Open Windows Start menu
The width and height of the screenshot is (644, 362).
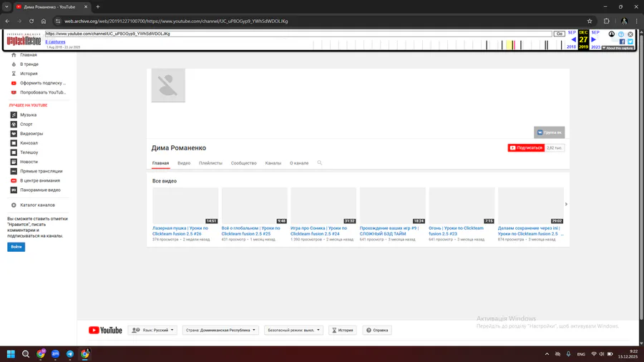[x=11, y=354]
